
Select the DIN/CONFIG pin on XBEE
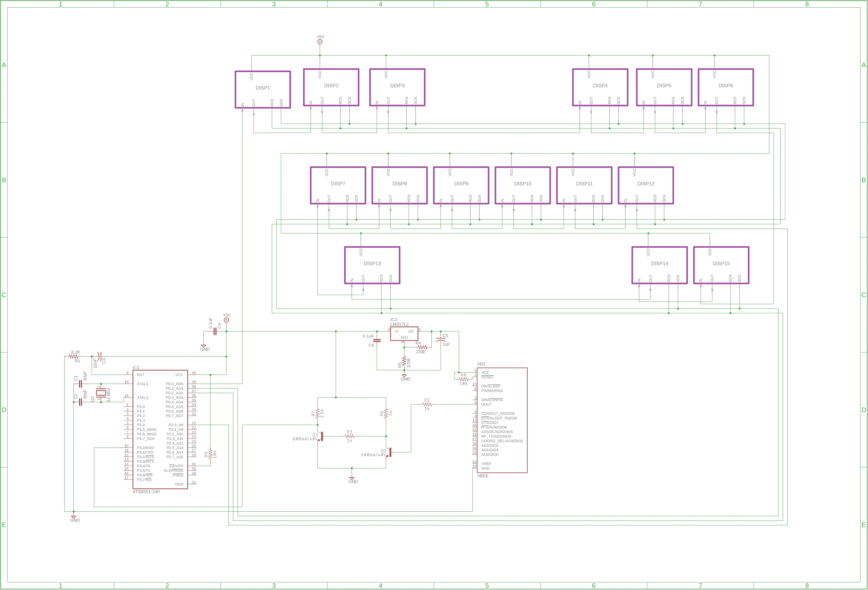tap(492, 400)
